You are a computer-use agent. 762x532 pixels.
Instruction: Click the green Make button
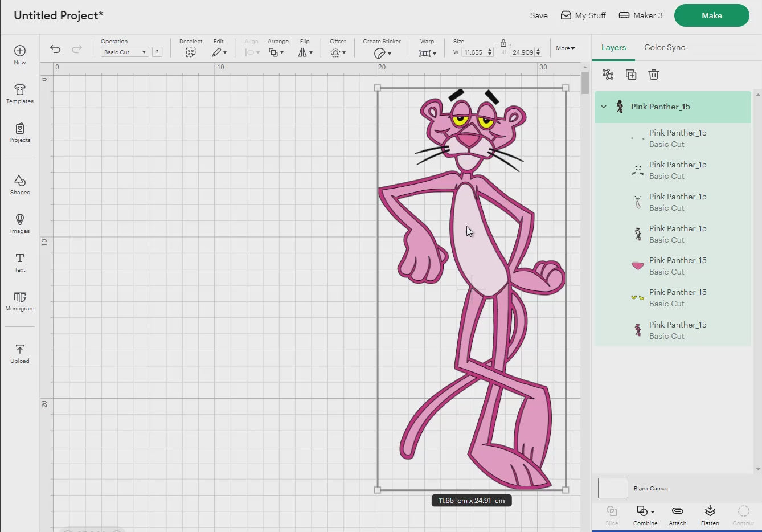(x=712, y=15)
